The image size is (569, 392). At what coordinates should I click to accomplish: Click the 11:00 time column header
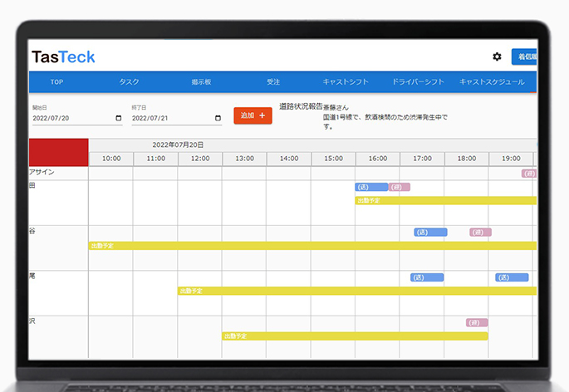[155, 159]
